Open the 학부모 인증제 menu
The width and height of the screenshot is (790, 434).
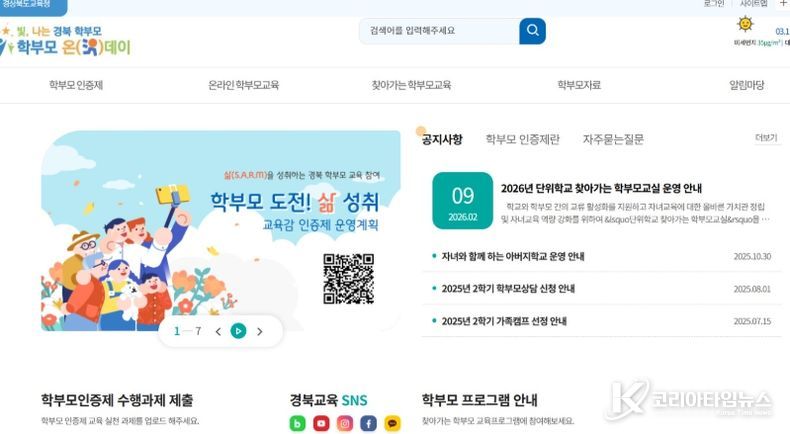click(76, 85)
